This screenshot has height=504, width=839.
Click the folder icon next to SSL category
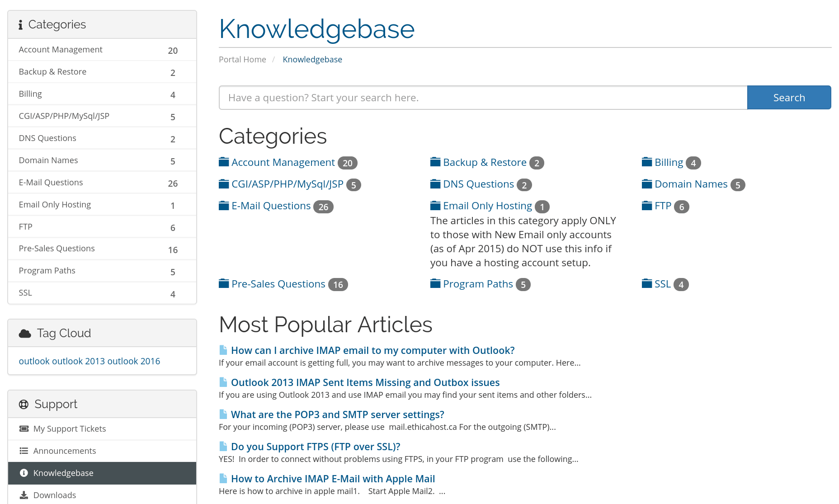coord(647,283)
